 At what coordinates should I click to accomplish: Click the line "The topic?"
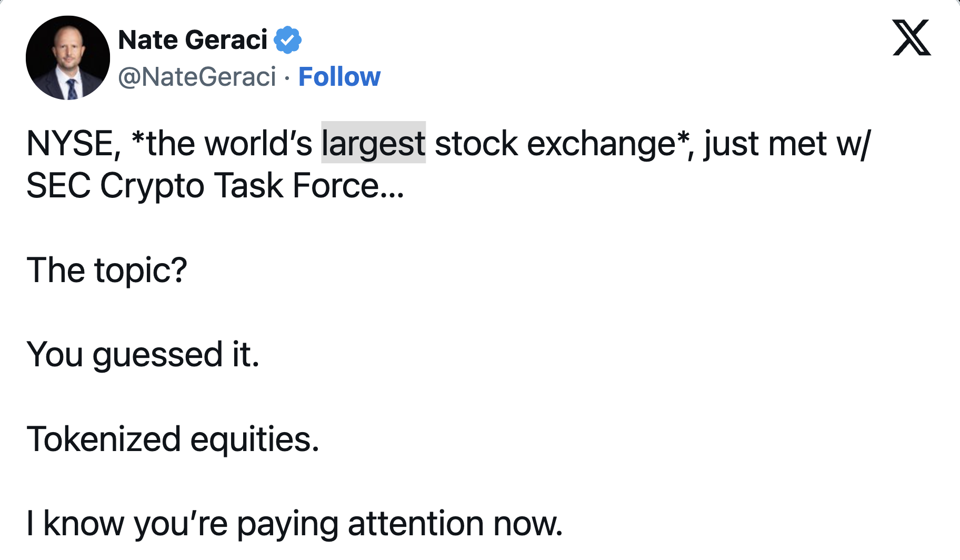click(x=107, y=271)
